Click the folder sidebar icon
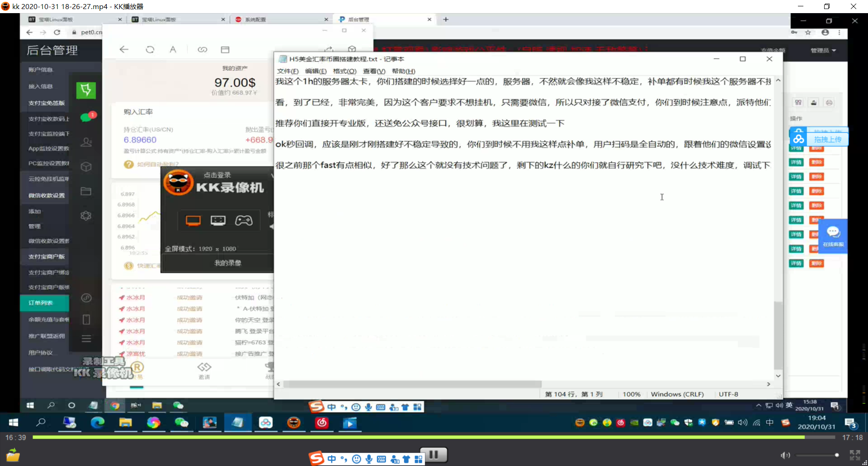The height and width of the screenshot is (466, 868). pos(86,191)
